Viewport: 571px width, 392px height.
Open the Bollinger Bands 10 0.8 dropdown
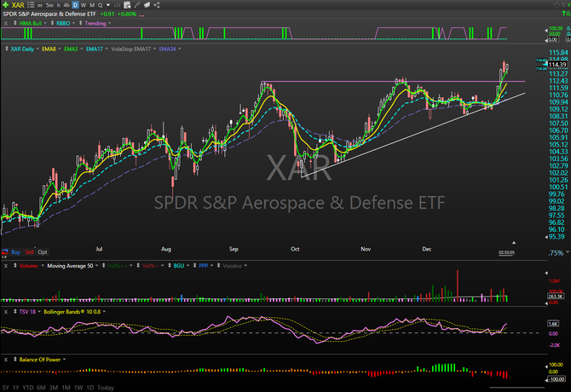pyautogui.click(x=105, y=312)
